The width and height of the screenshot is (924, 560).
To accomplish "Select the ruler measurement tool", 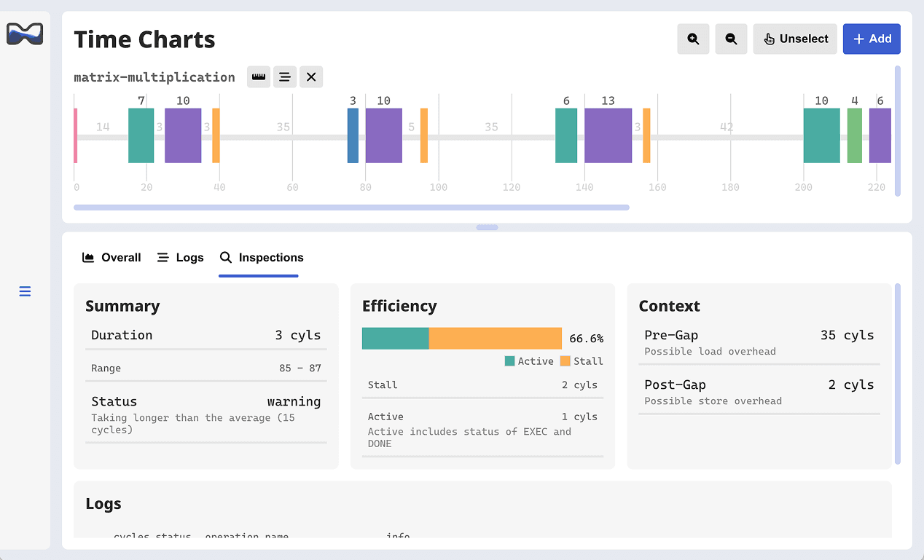I will point(259,76).
